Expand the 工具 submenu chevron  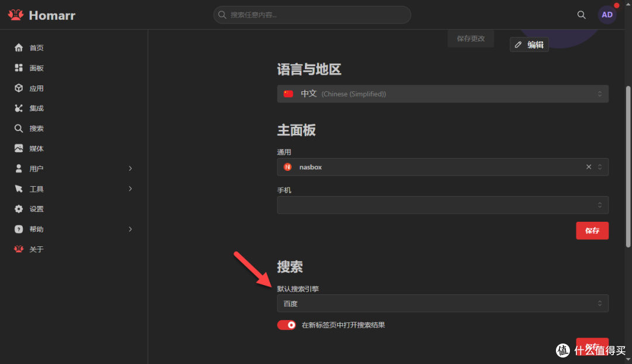[x=130, y=188]
